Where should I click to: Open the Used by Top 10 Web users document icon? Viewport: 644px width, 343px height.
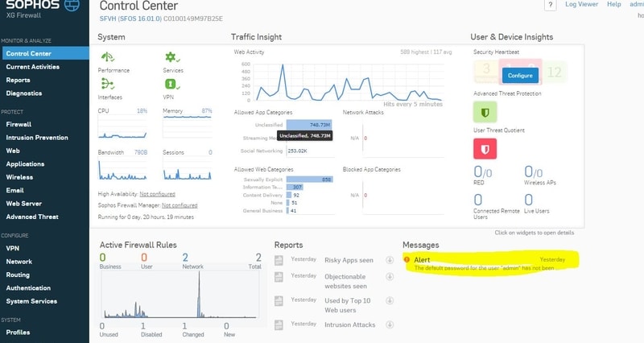[x=279, y=301]
